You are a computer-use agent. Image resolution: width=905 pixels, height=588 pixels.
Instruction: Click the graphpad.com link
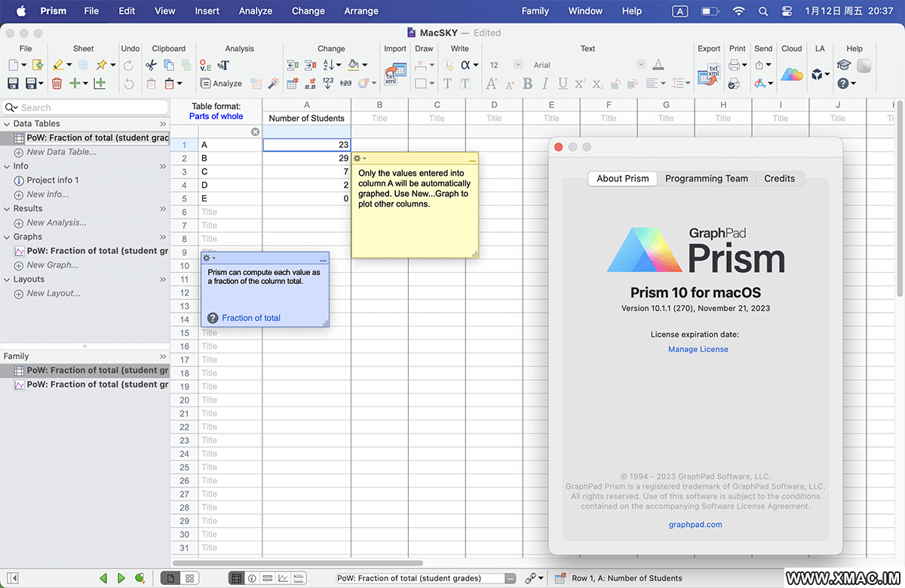click(x=695, y=525)
